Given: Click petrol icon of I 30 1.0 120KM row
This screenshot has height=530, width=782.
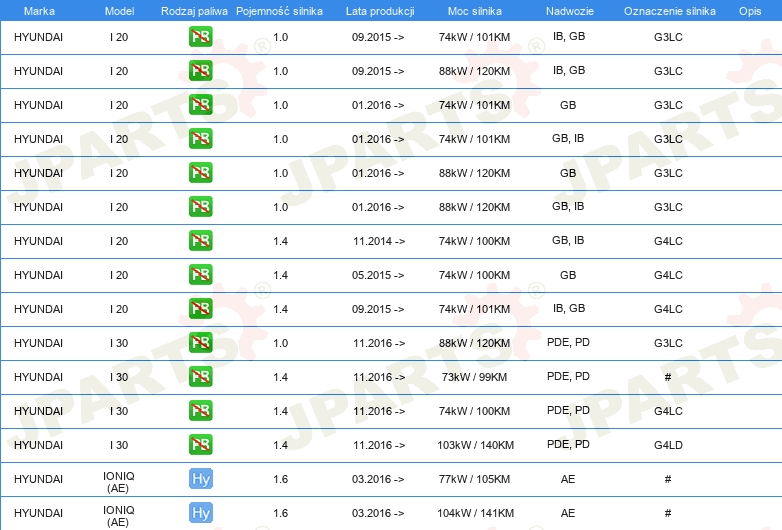Looking at the screenshot, I should pos(200,343).
